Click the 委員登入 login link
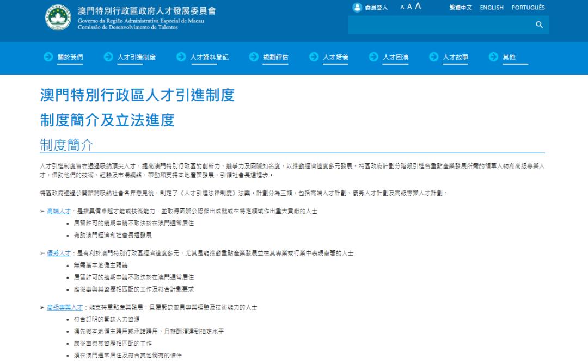 [x=376, y=8]
